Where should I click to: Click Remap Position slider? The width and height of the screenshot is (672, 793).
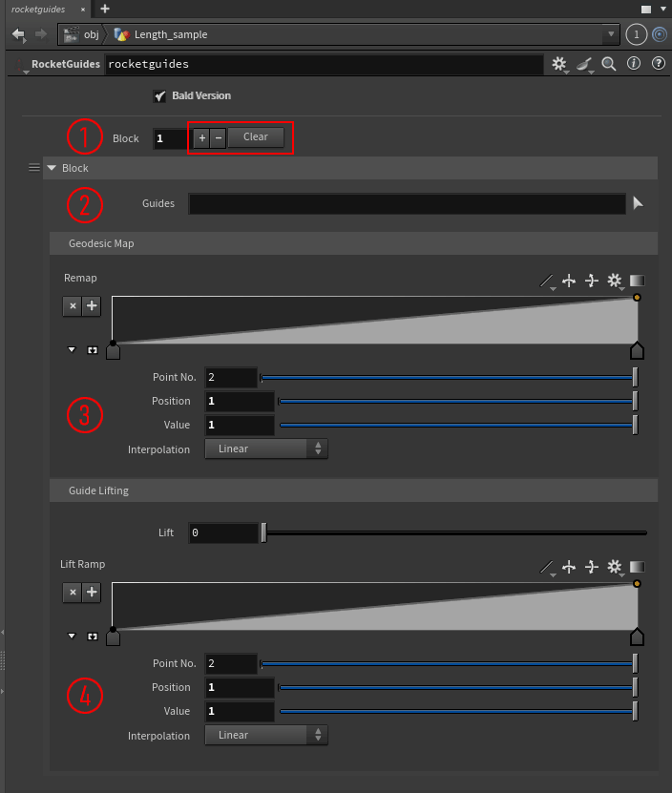click(457, 401)
